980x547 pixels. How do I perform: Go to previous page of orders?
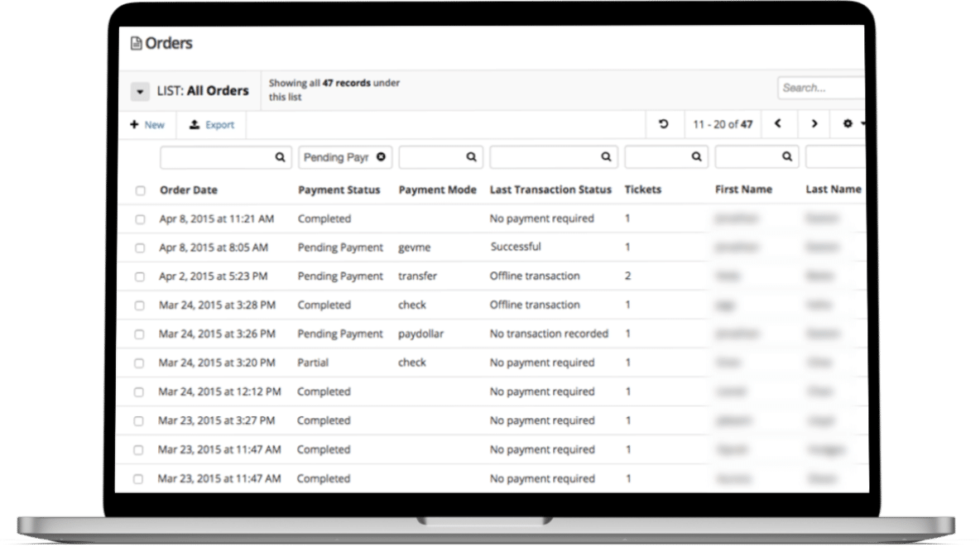coord(778,124)
